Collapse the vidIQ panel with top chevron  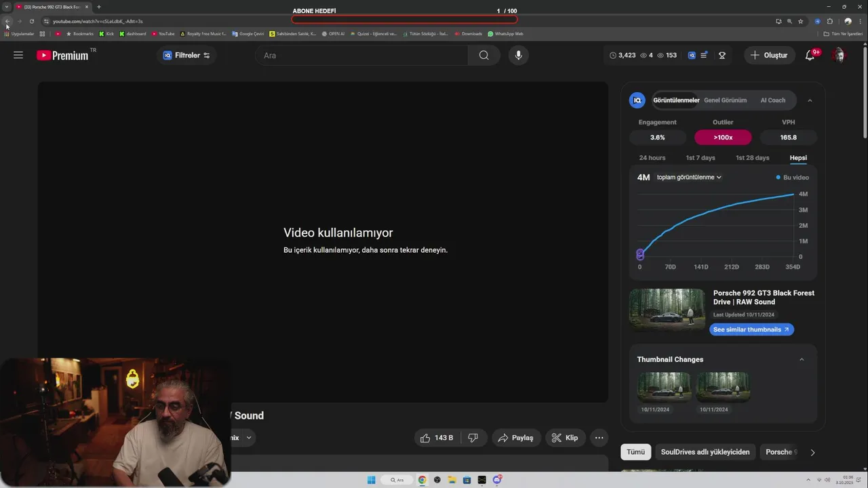809,100
